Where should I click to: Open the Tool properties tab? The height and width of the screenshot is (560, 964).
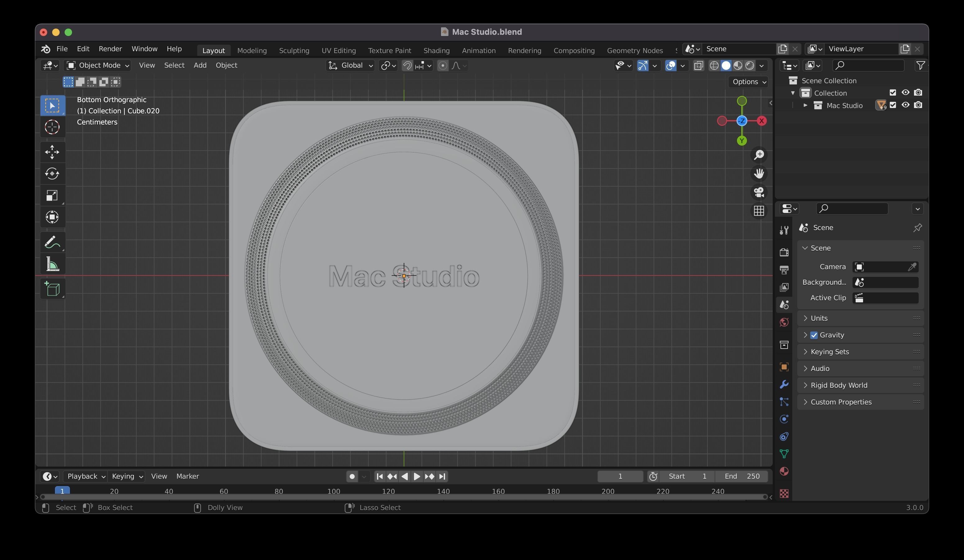coord(784,230)
